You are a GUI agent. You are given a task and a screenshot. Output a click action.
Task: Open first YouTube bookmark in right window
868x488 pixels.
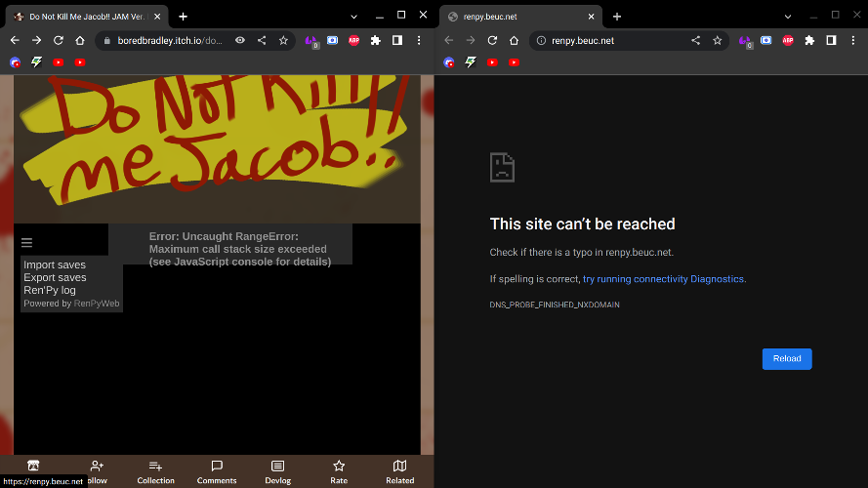point(492,62)
